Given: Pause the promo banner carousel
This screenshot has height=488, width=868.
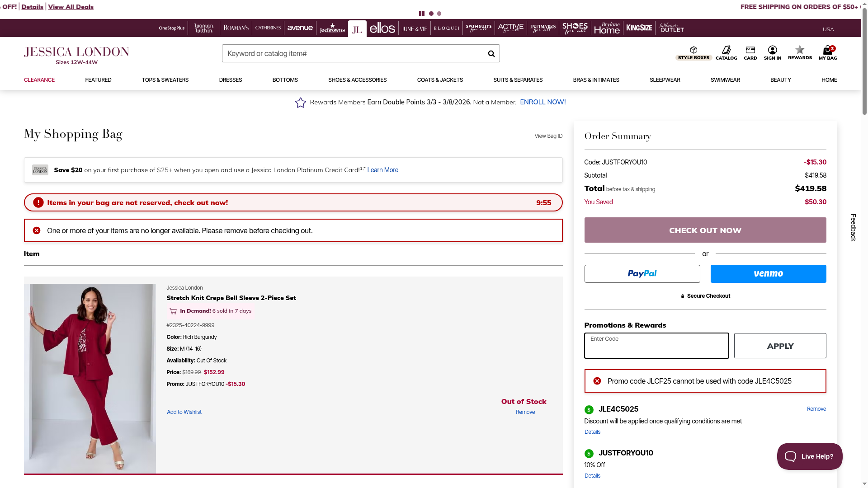Looking at the screenshot, I should 421,14.
